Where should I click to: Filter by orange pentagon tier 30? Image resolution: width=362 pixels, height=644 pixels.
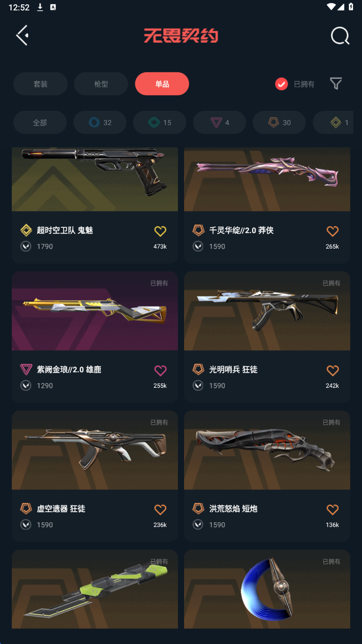pos(279,123)
